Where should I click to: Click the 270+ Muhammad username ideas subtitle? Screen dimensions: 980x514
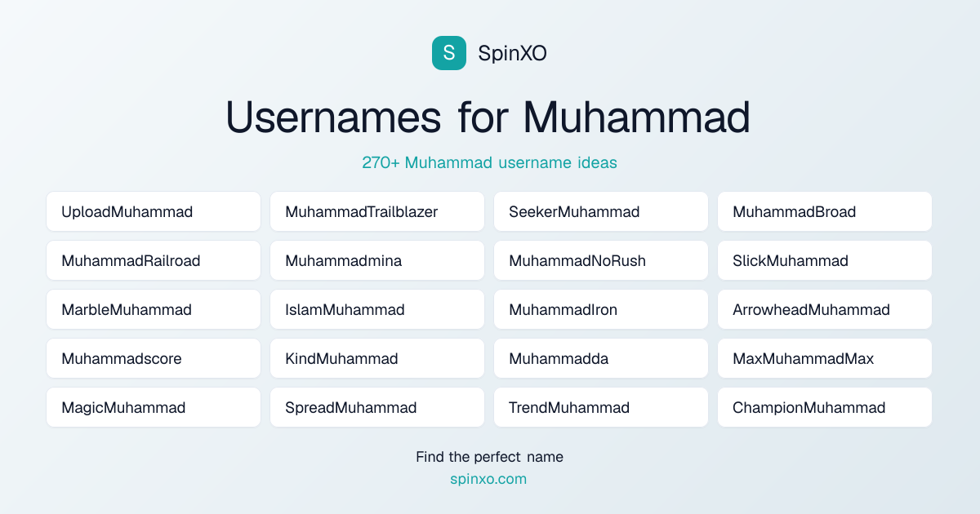pos(490,162)
